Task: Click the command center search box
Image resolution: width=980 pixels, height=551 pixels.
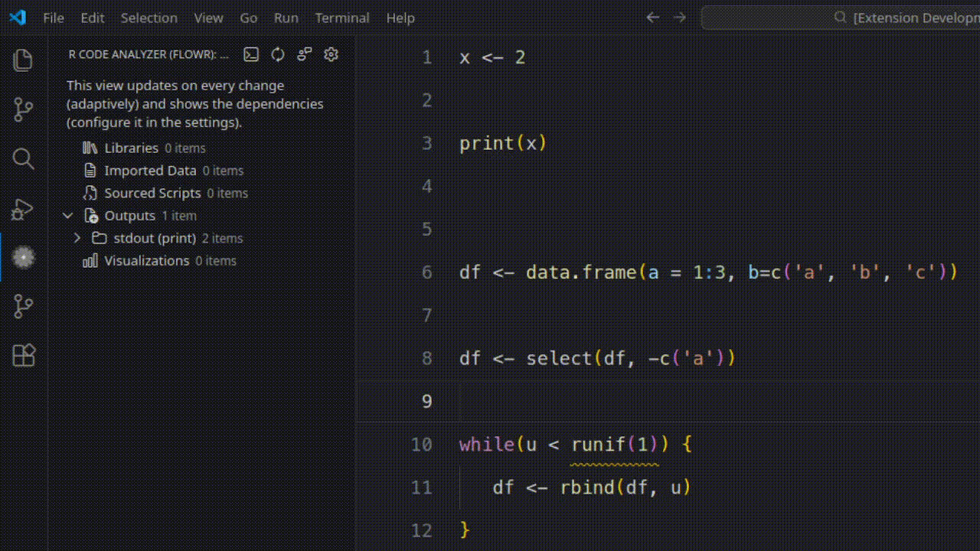Action: tap(841, 18)
